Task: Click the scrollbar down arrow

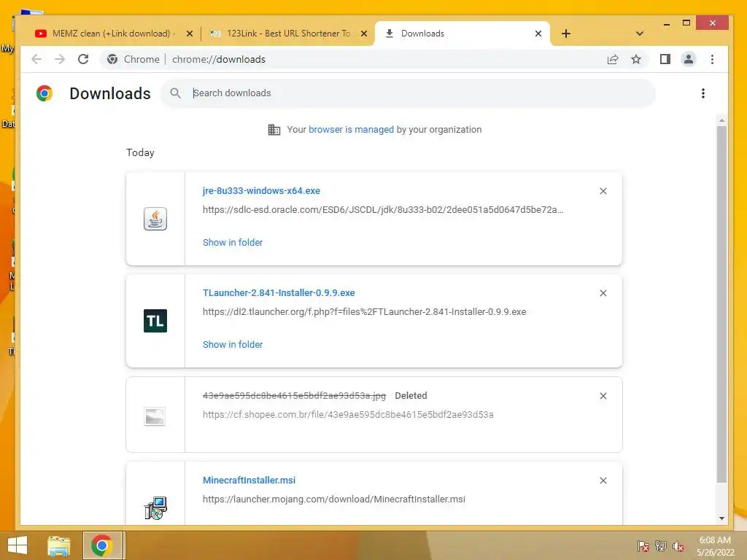Action: 721,518
